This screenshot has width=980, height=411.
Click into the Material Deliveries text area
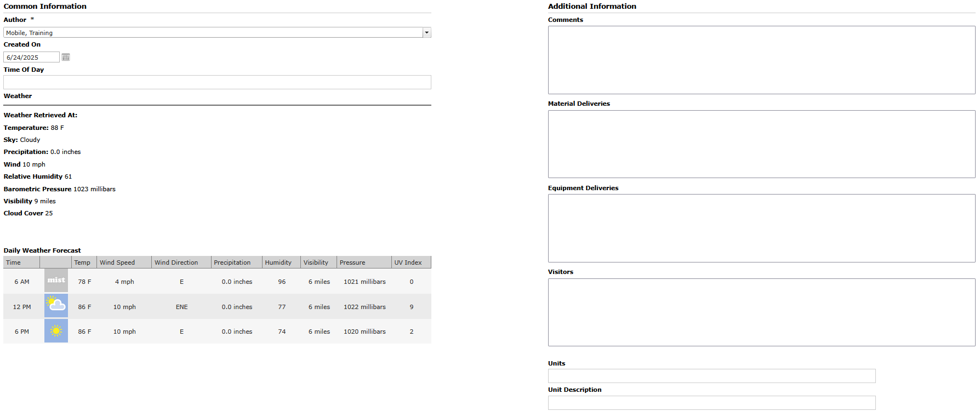pos(761,144)
